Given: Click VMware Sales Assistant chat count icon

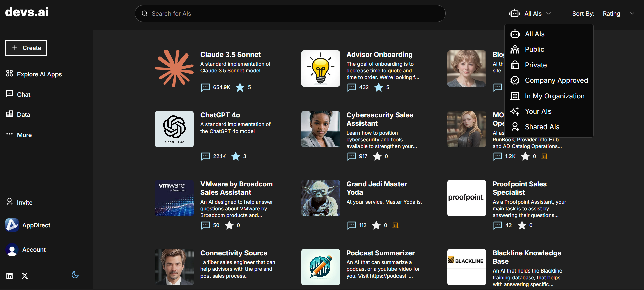Looking at the screenshot, I should (x=205, y=225).
